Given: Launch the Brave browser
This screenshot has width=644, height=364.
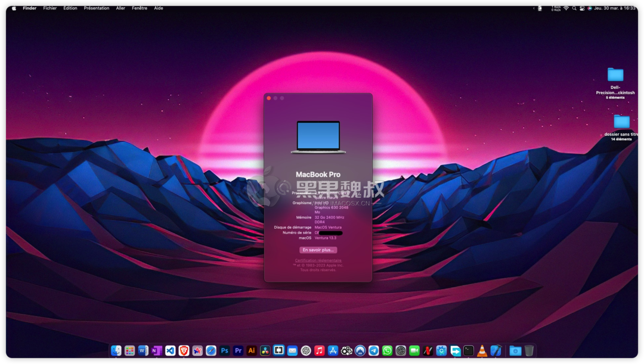Looking at the screenshot, I should tap(185, 350).
